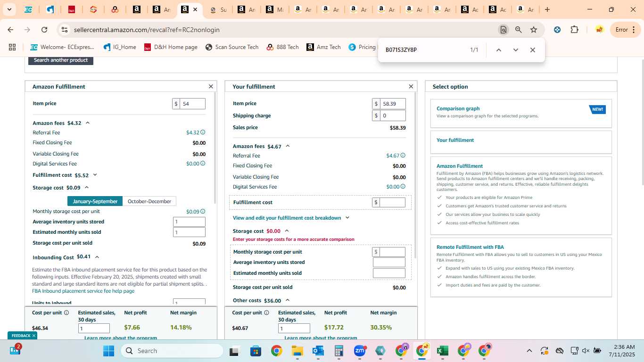Show Your fulfillment Referral Fee info
Image resolution: width=644 pixels, height=362 pixels.
[403, 156]
